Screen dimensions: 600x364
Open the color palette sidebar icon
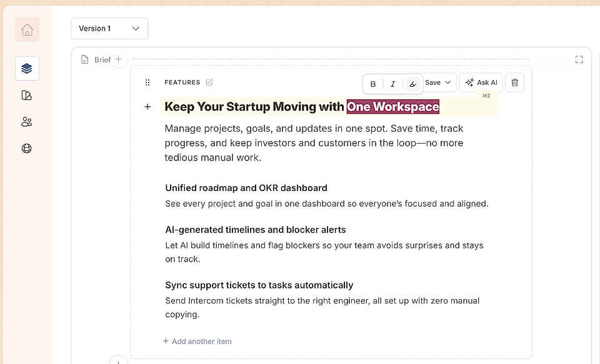coord(27,95)
